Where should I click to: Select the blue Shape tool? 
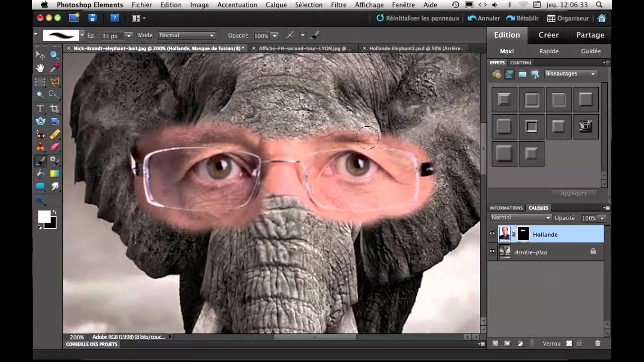[x=40, y=187]
